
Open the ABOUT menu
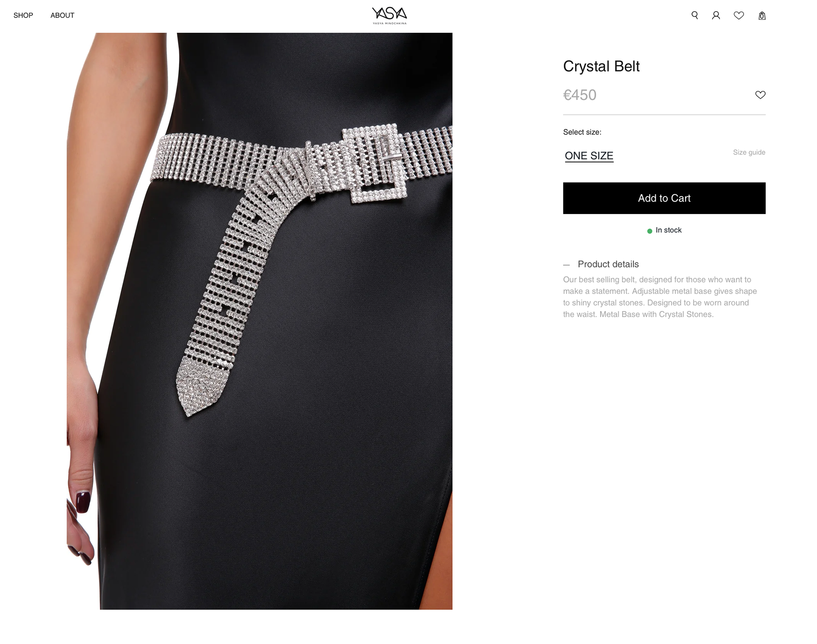point(62,15)
